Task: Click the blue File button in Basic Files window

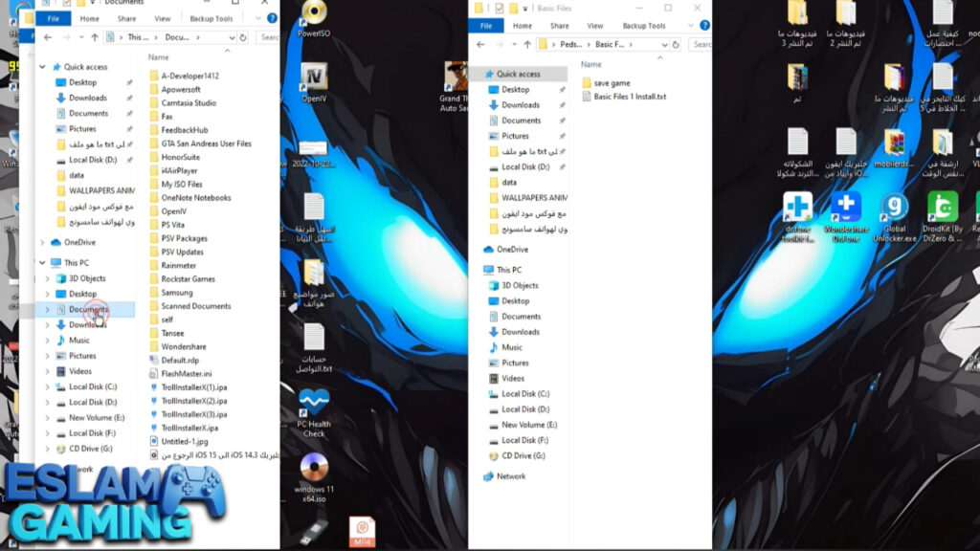Action: 486,26
